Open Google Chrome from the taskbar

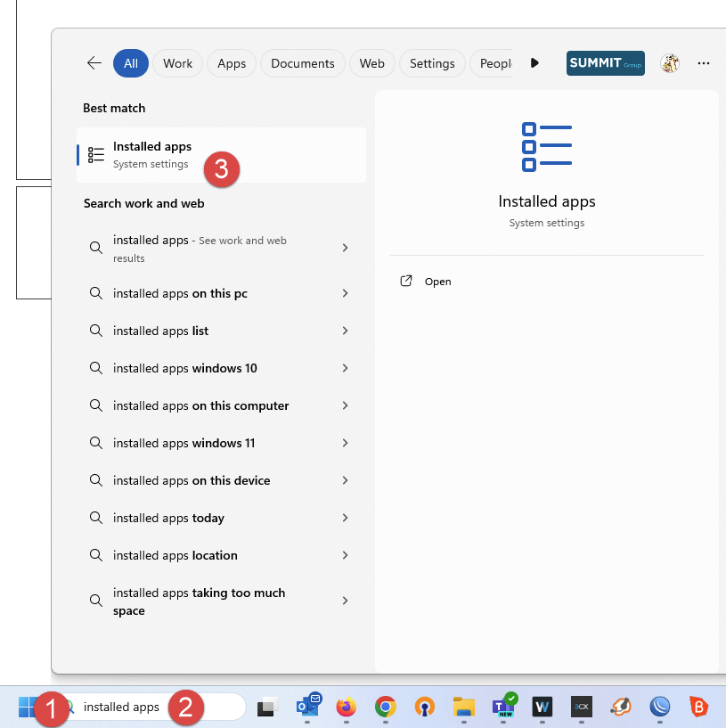(385, 707)
